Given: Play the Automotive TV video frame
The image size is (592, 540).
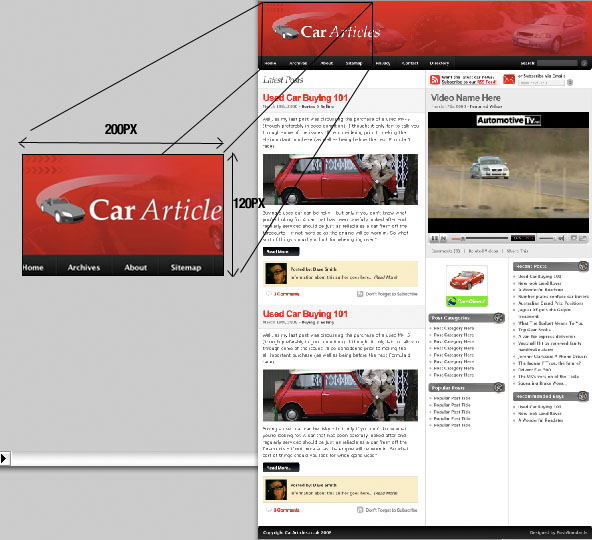Looking at the screenshot, I should [508, 173].
